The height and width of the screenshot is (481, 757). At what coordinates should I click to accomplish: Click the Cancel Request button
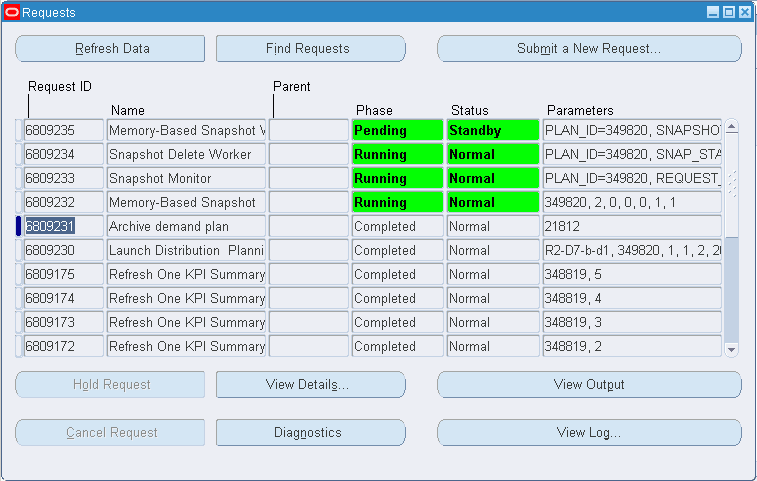tap(110, 432)
